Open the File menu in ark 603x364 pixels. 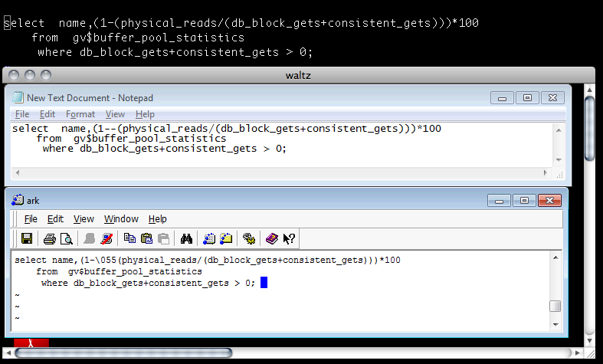tap(31, 219)
